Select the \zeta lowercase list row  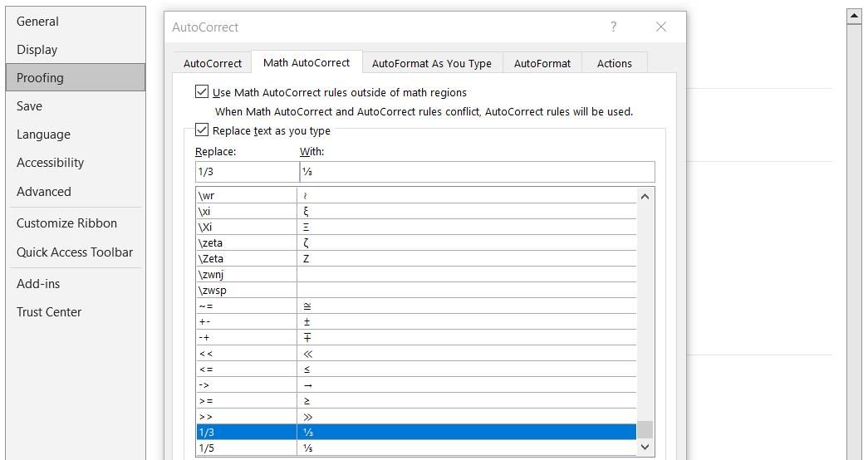(416, 243)
